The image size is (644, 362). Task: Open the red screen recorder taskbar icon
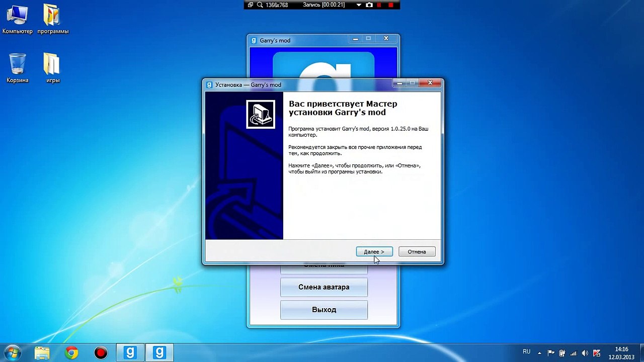[101, 352]
